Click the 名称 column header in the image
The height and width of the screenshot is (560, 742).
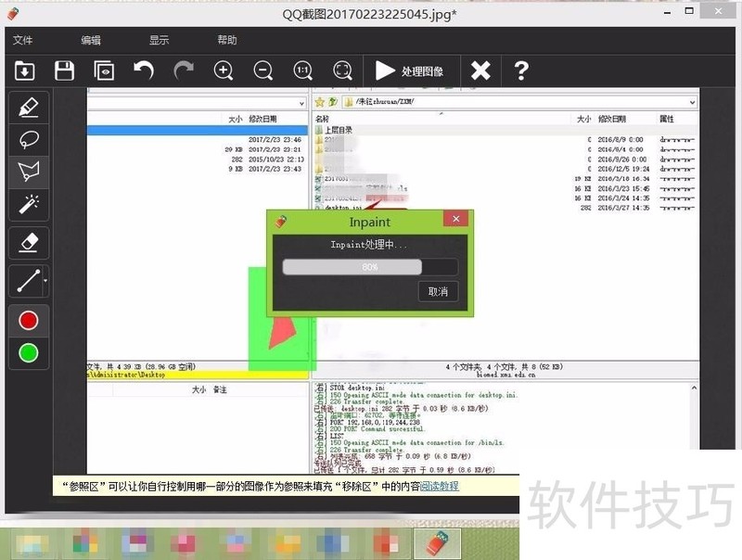point(322,119)
